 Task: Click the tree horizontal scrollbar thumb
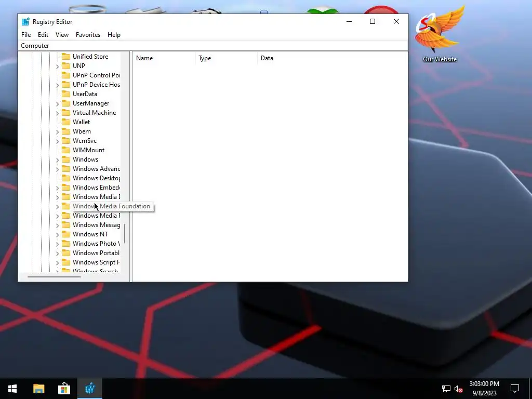point(54,277)
